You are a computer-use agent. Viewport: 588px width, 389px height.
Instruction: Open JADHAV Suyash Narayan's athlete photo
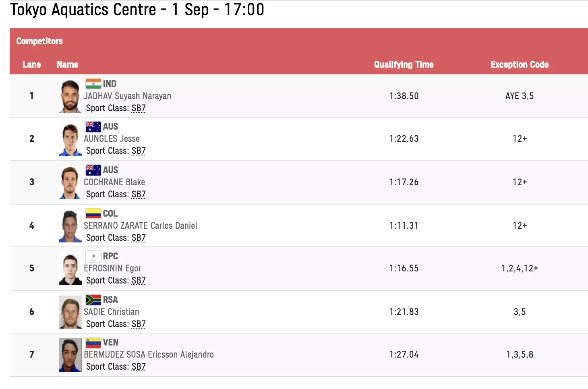click(x=70, y=96)
